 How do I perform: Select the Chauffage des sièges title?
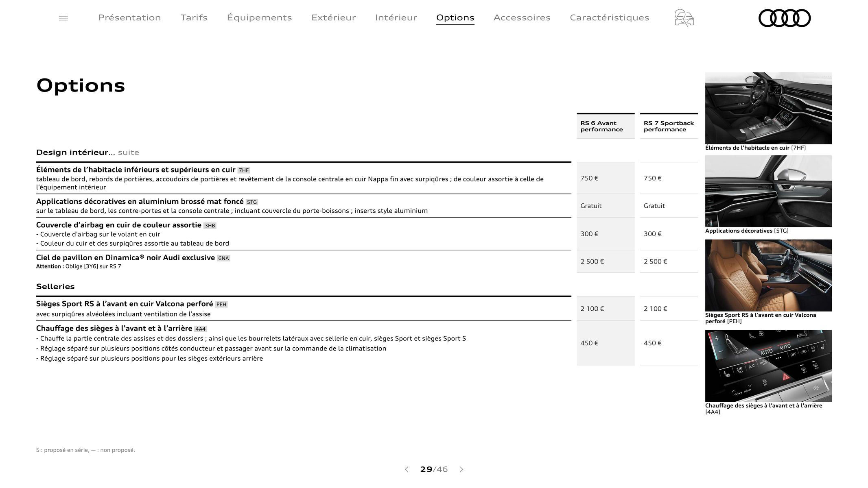click(x=114, y=328)
